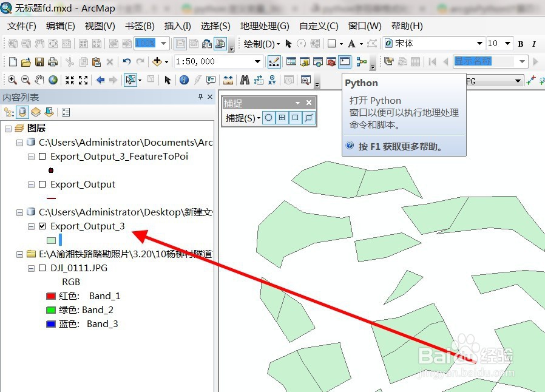This screenshot has height=392, width=545.
Task: Close the 捕捉 snapping toolbar
Action: click(x=308, y=103)
